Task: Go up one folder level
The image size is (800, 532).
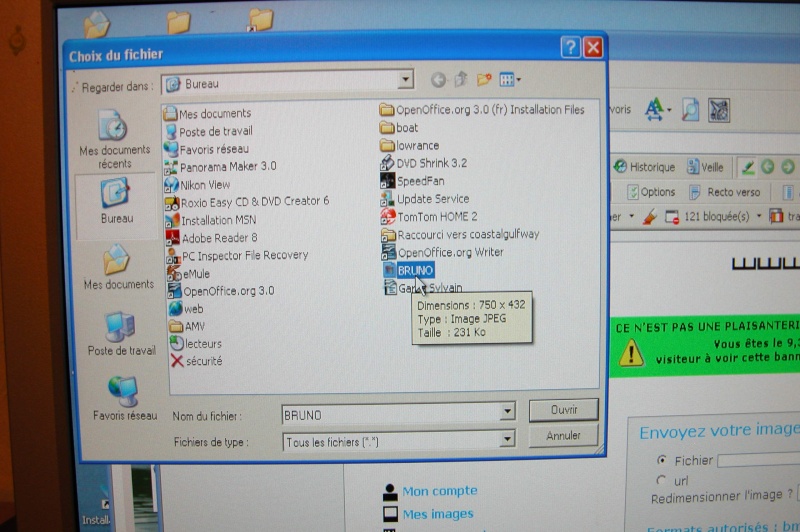Action: (x=461, y=80)
